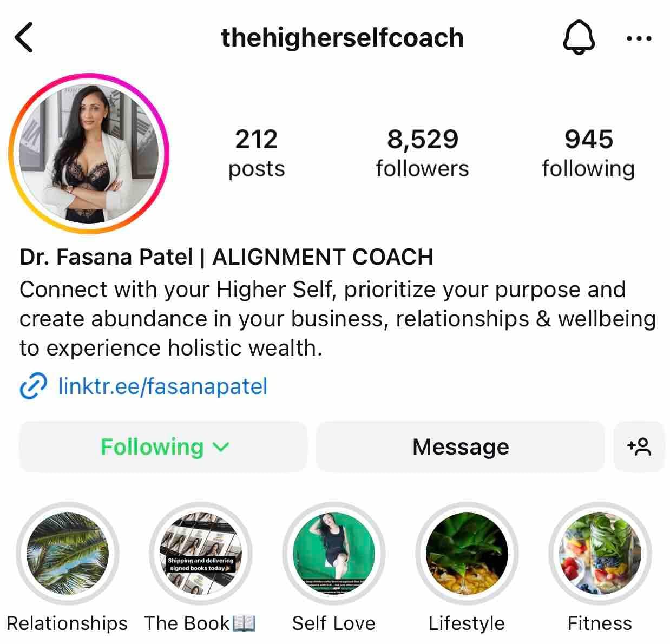Viewport: 670px width, 644px height.
Task: Open the Relationships story highlight
Action: click(67, 553)
